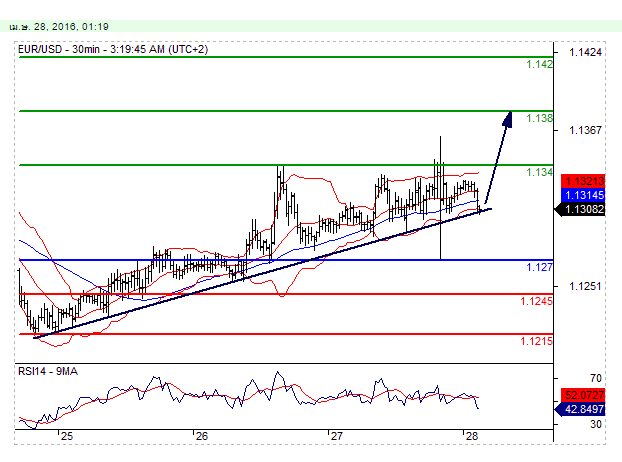Select the 1.1245 red support label
Image resolution: width=622 pixels, height=462 pixels.
535,301
